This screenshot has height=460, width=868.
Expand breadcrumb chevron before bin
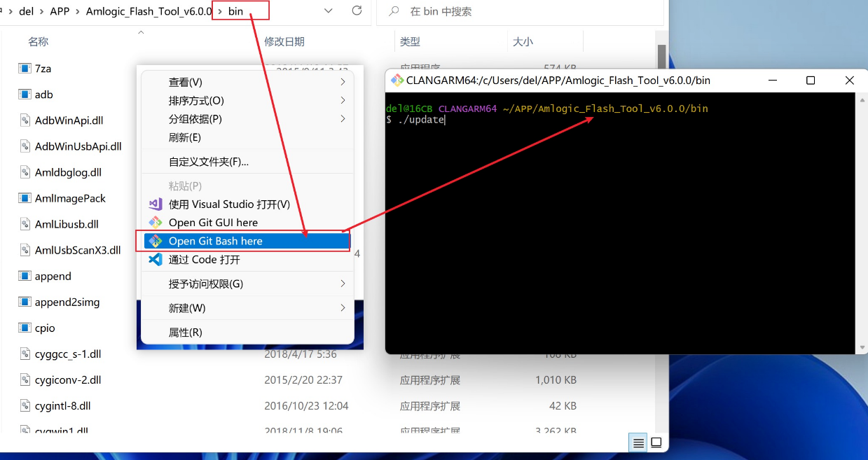coord(219,11)
